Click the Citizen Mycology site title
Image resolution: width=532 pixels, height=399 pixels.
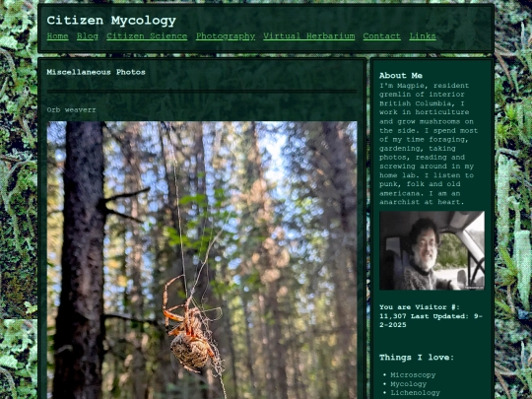click(x=111, y=21)
